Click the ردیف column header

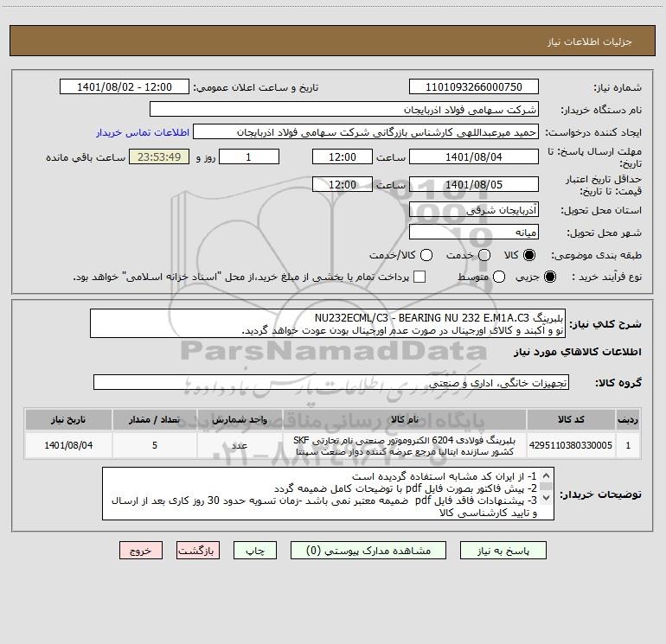point(628,419)
